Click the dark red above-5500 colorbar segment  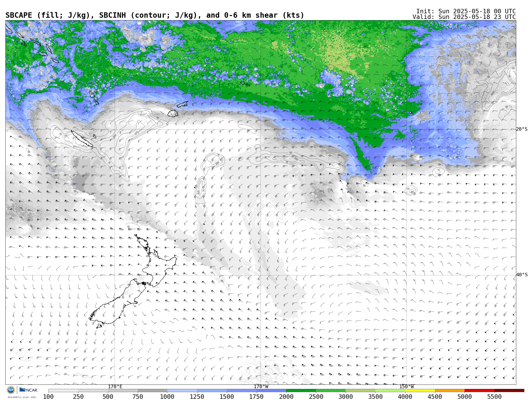(x=509, y=391)
